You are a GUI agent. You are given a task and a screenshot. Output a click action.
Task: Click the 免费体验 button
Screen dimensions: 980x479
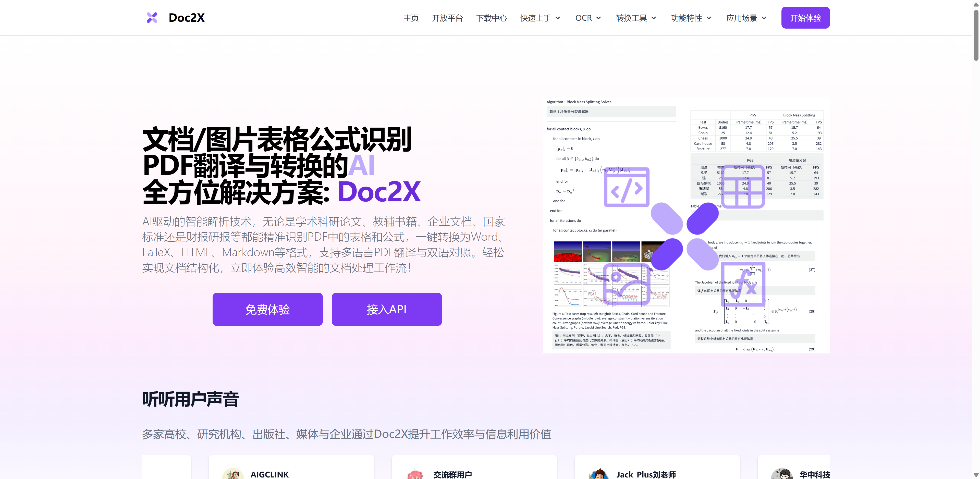click(x=267, y=309)
